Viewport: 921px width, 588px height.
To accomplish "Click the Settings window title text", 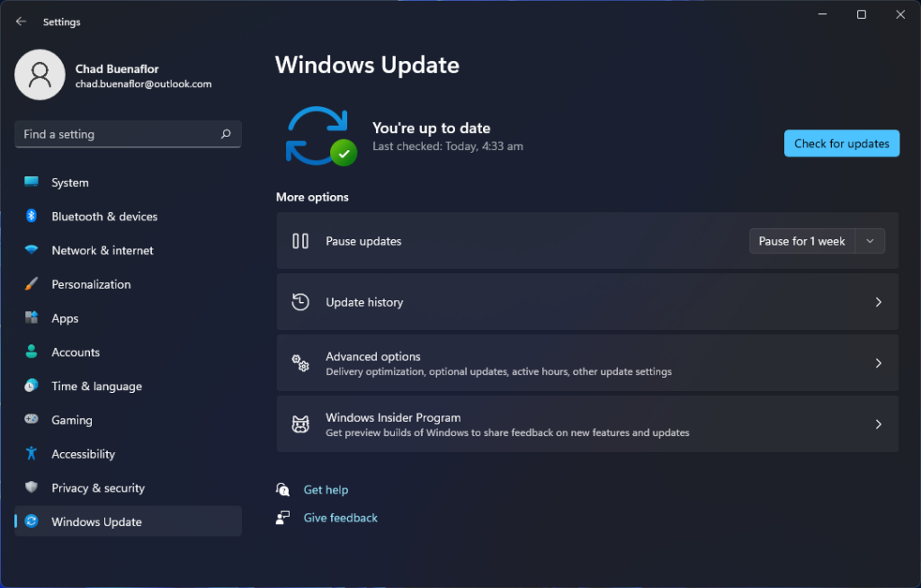I will click(x=62, y=22).
